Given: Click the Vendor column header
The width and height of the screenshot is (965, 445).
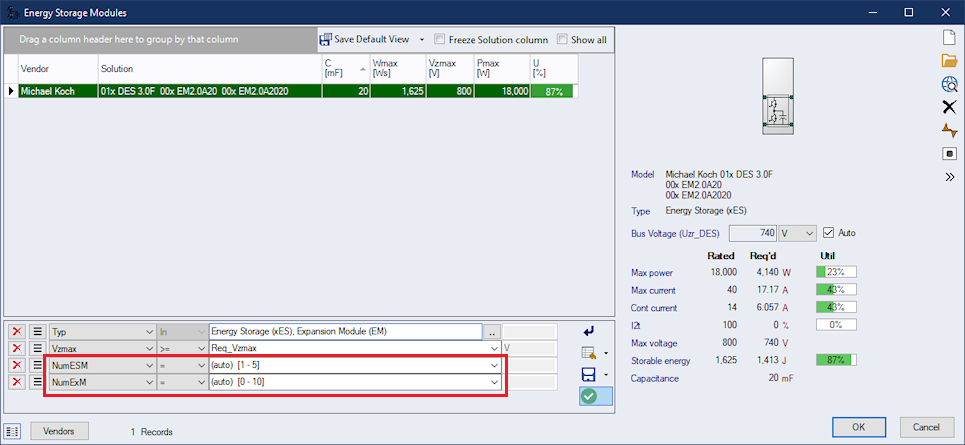Looking at the screenshot, I should pos(56,68).
